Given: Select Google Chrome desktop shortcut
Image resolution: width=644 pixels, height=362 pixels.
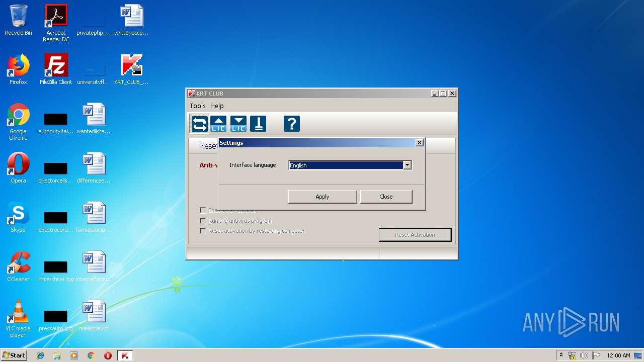Looking at the screenshot, I should 18,122.
